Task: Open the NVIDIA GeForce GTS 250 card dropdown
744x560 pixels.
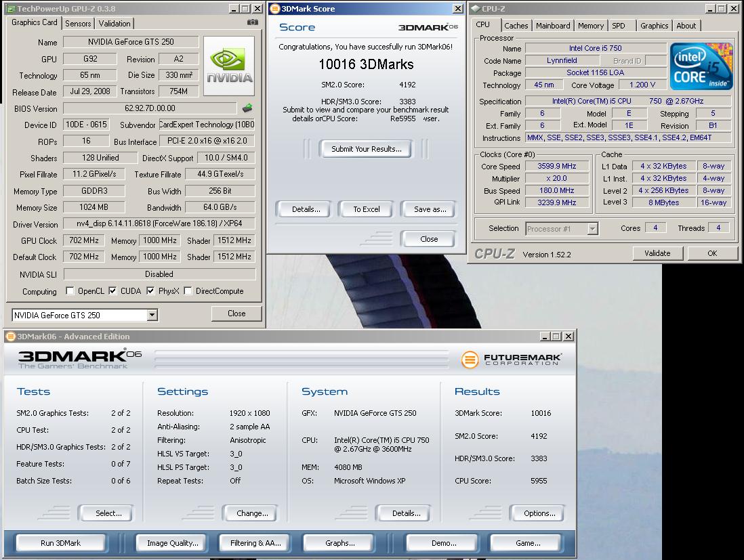Action: pos(152,315)
